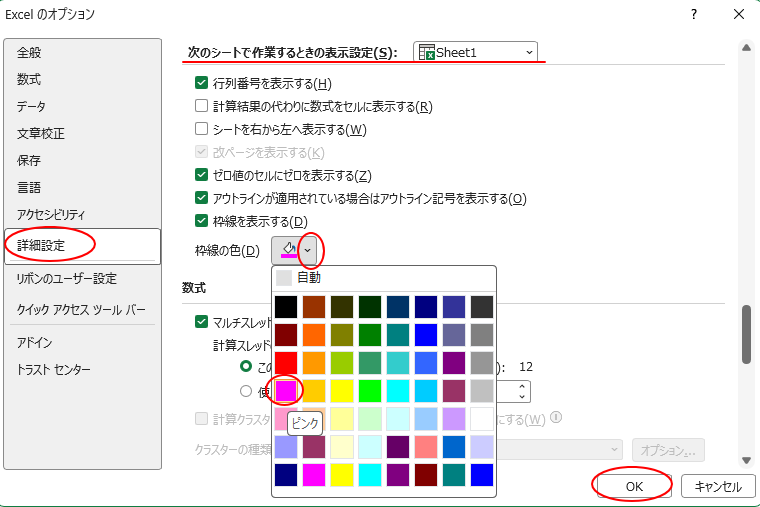
Task: Enable シートを右から左へ表示する checkbox
Action: tap(201, 129)
